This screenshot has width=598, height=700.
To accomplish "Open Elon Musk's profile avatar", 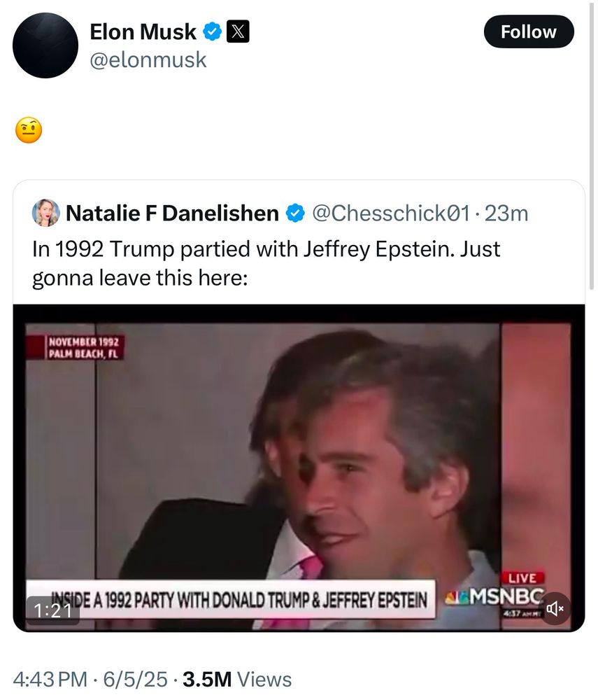I will (x=45, y=45).
